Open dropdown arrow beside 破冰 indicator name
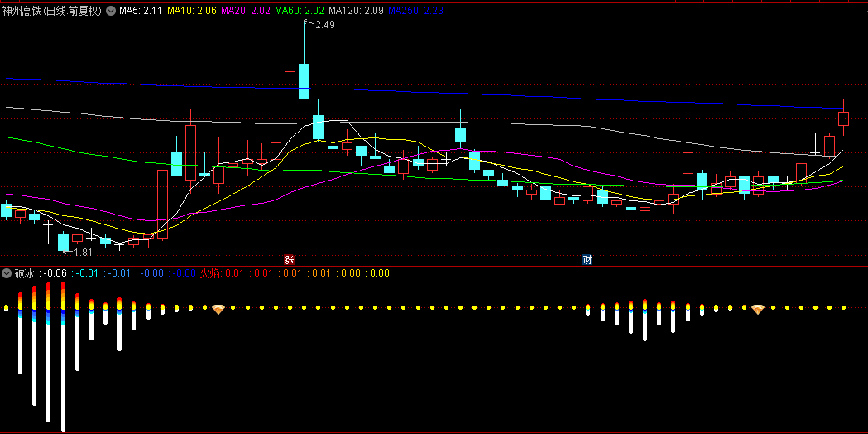This screenshot has width=868, height=434. click(x=7, y=272)
